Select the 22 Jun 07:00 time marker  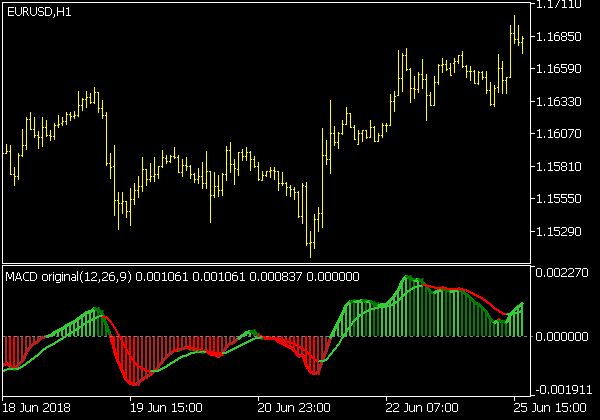(422, 408)
